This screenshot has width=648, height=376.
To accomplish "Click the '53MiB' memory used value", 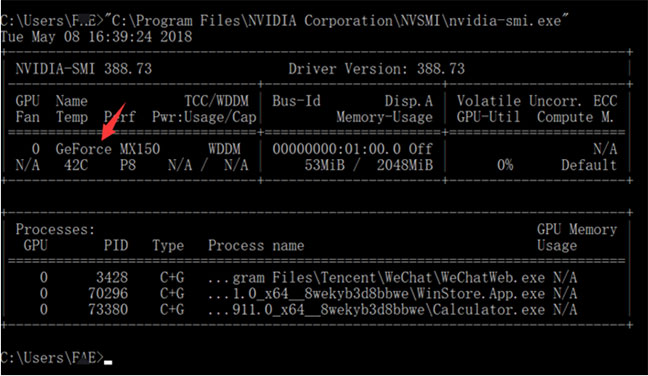I will pyautogui.click(x=325, y=165).
